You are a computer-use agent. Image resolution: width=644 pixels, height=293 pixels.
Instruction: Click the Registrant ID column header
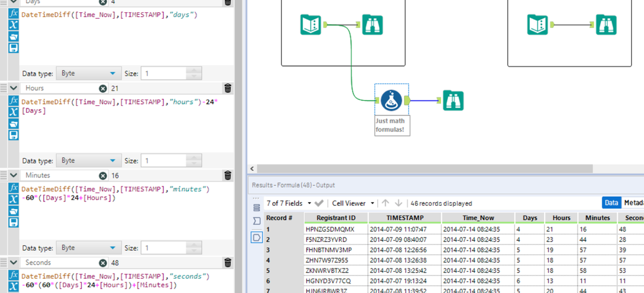[x=336, y=217]
